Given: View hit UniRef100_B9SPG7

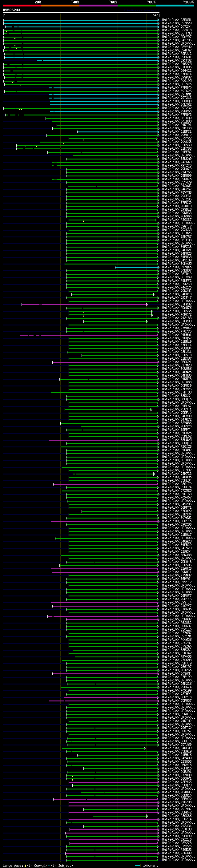Looking at the screenshot, I should pyautogui.click(x=176, y=78).
